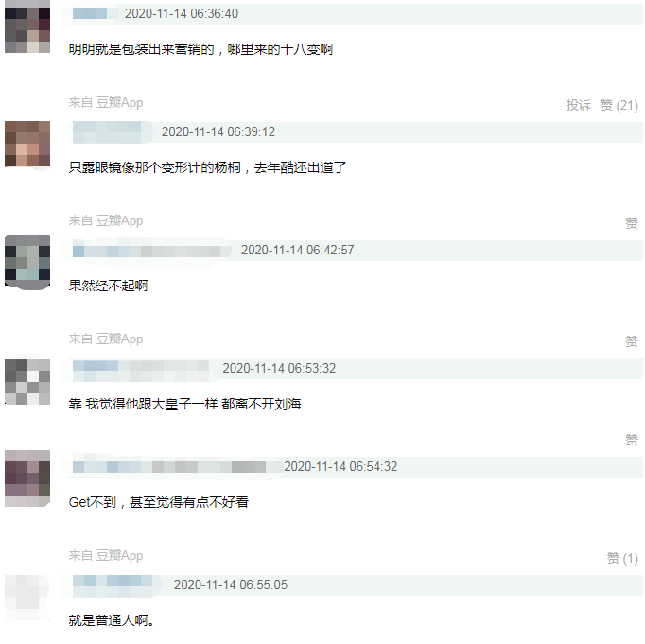Click 赞 (1) under Get不到 comment
This screenshot has width=645, height=644.
coord(622,558)
